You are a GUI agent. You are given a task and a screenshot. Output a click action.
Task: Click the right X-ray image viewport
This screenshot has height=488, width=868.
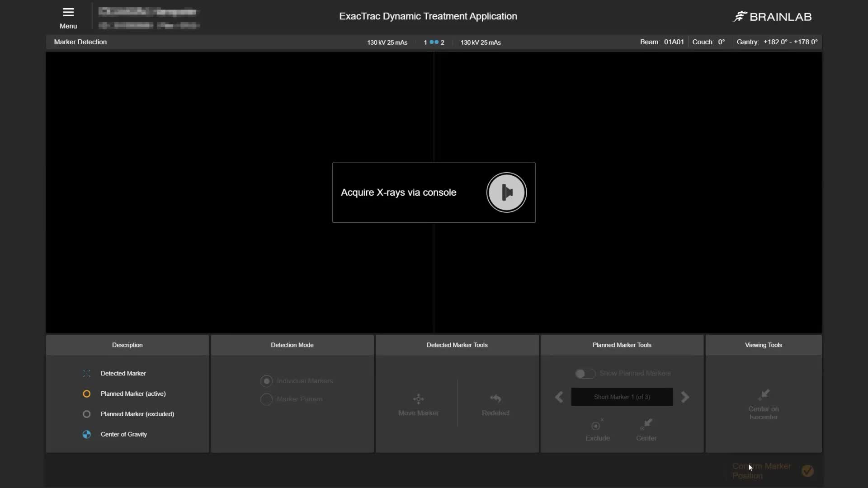(628, 192)
